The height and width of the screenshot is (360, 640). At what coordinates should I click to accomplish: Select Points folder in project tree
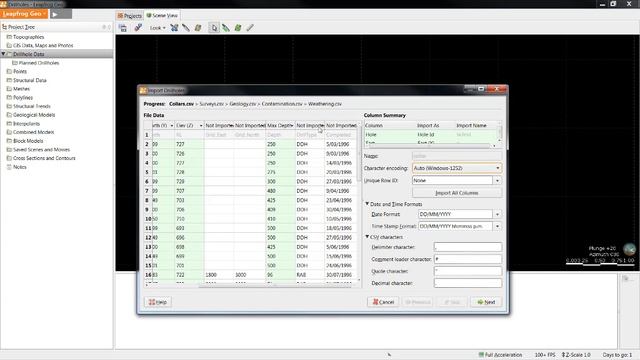(20, 71)
